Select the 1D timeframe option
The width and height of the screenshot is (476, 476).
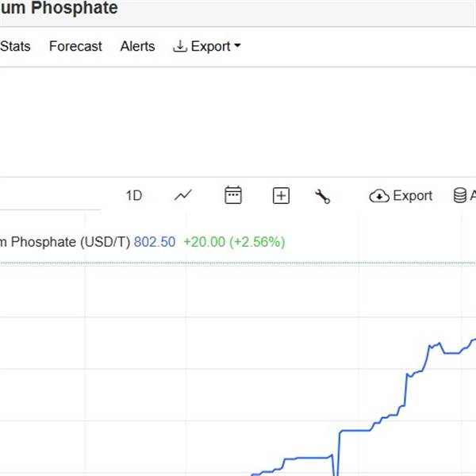point(134,195)
